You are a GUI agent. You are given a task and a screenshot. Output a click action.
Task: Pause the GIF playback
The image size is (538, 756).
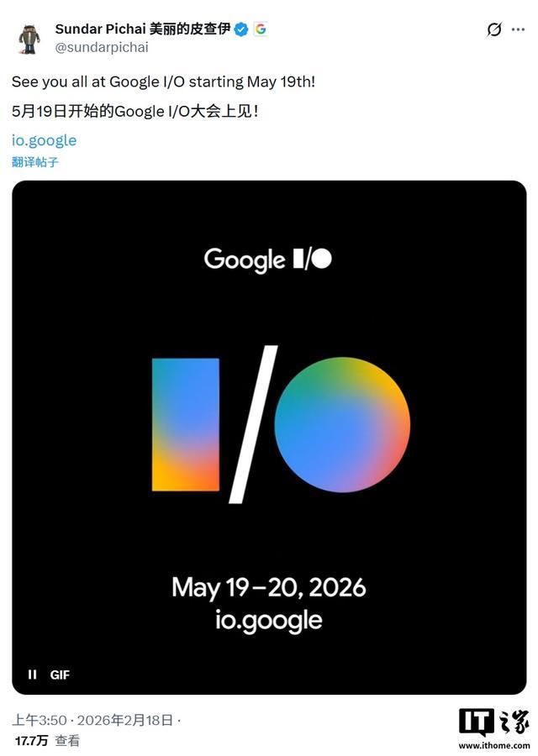click(32, 674)
